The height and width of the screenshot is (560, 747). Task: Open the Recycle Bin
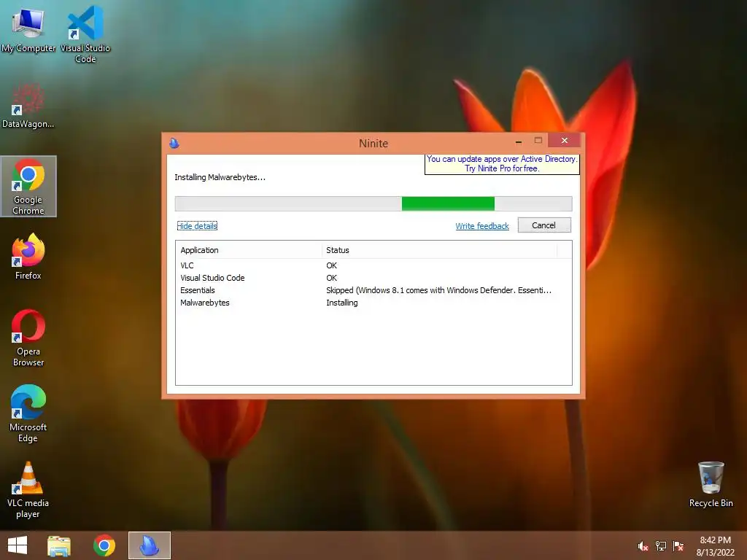coord(711,484)
